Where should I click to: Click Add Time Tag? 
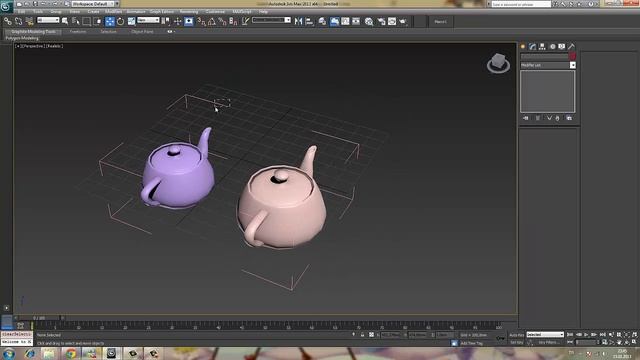click(x=471, y=343)
